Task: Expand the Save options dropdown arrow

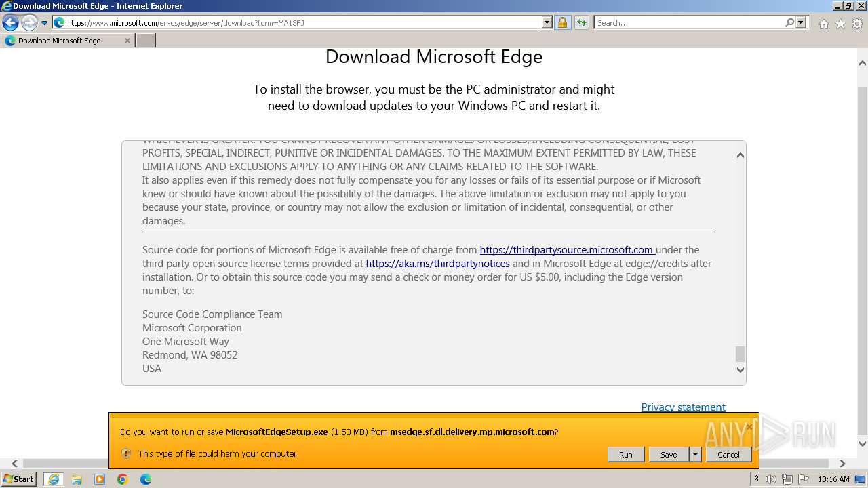Action: [x=695, y=455]
